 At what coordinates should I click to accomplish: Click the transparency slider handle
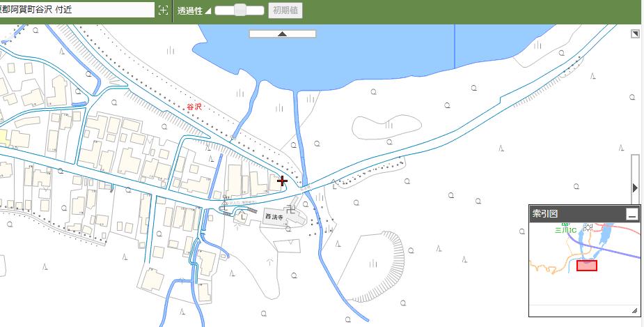pos(240,10)
